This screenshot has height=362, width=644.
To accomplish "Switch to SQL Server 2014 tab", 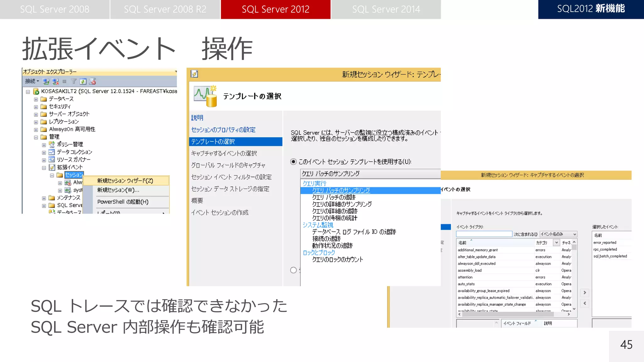I will tap(386, 9).
